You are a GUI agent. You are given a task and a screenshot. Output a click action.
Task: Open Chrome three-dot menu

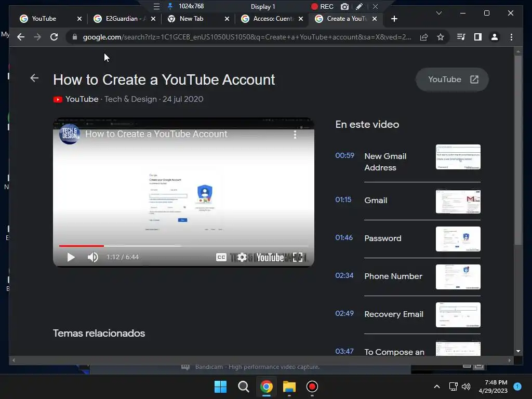pyautogui.click(x=511, y=37)
